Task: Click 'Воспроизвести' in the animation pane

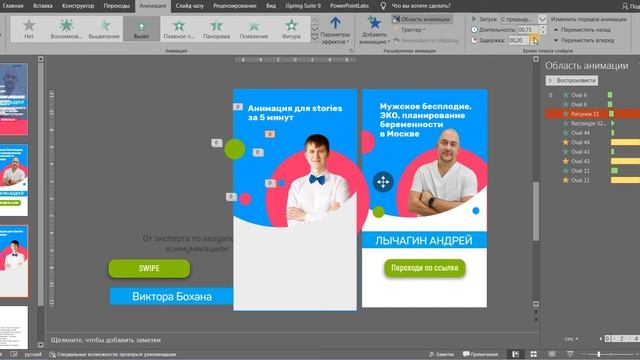Action: pyautogui.click(x=572, y=80)
